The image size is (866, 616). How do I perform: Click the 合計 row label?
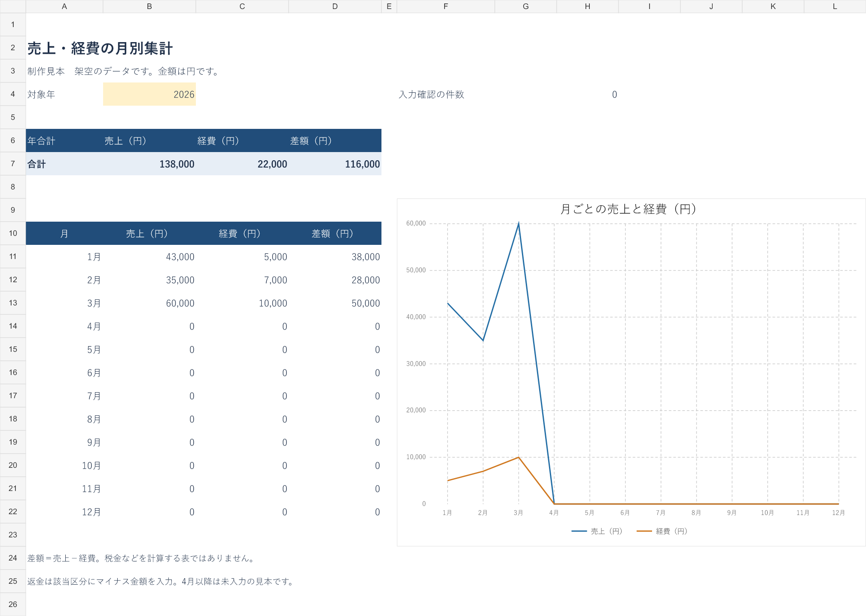pyautogui.click(x=64, y=164)
